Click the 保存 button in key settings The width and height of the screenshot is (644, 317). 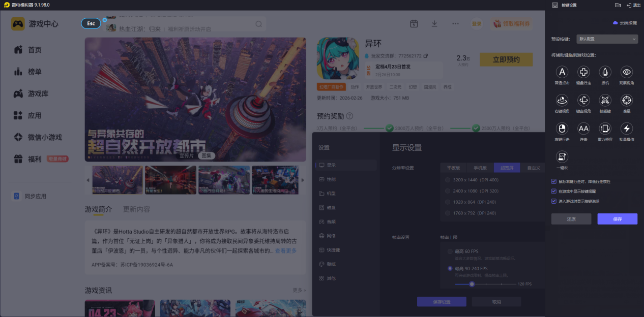point(617,219)
